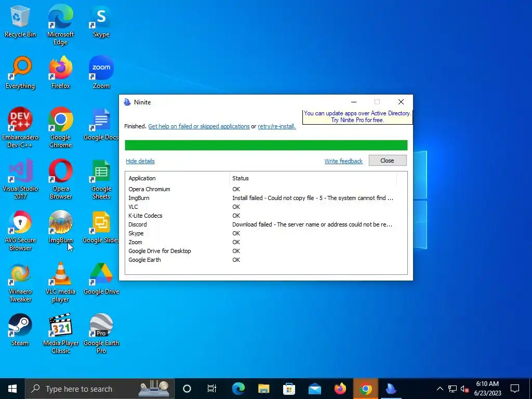
Task: Click the Ninite icon in the taskbar
Action: (391, 389)
